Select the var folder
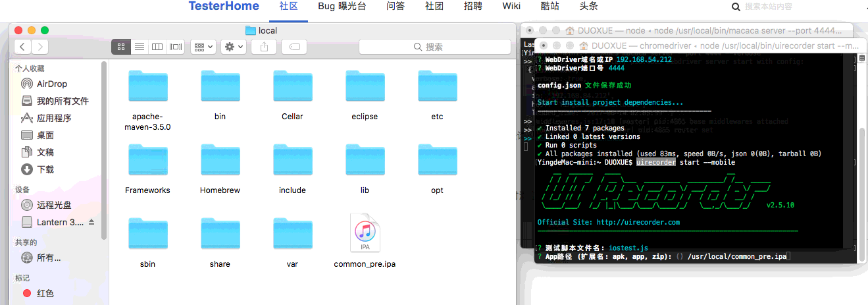The height and width of the screenshot is (305, 868). pos(292,233)
